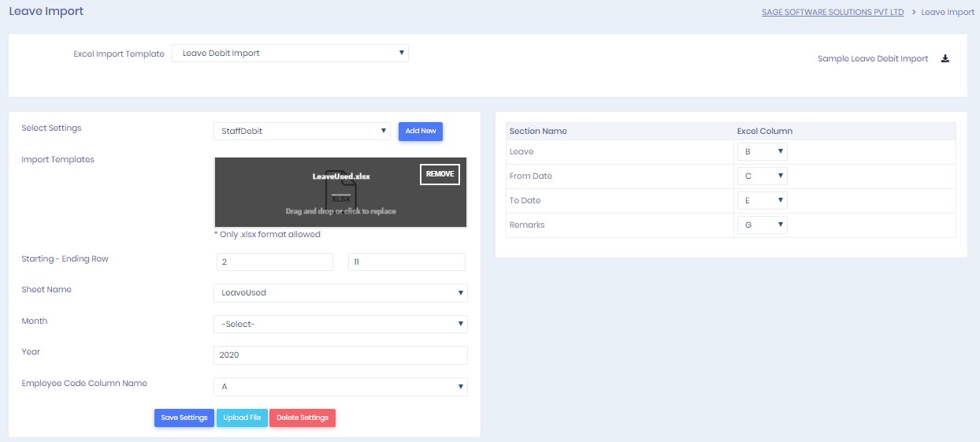Click the ending row input field
The height and width of the screenshot is (442, 980).
406,262
